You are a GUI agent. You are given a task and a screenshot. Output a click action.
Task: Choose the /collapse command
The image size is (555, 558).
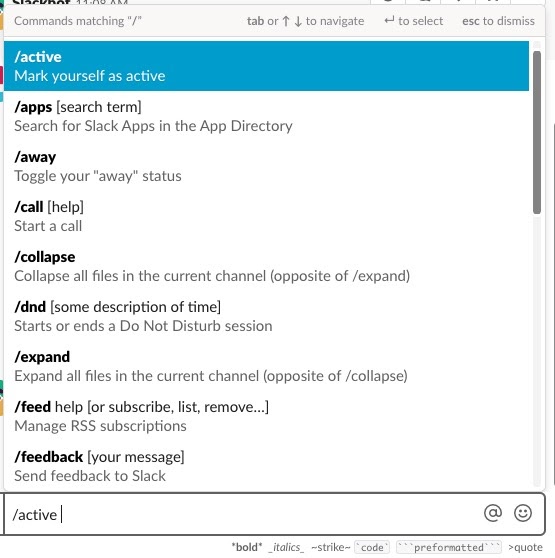pos(266,266)
